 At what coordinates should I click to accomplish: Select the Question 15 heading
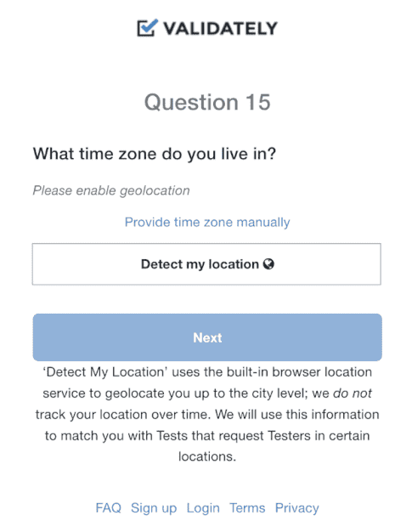tap(207, 102)
